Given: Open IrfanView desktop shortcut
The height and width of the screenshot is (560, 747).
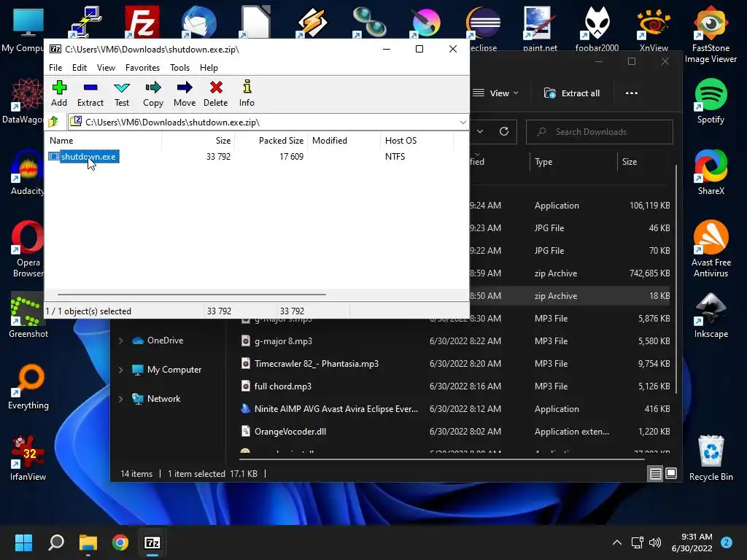Looking at the screenshot, I should 28,458.
